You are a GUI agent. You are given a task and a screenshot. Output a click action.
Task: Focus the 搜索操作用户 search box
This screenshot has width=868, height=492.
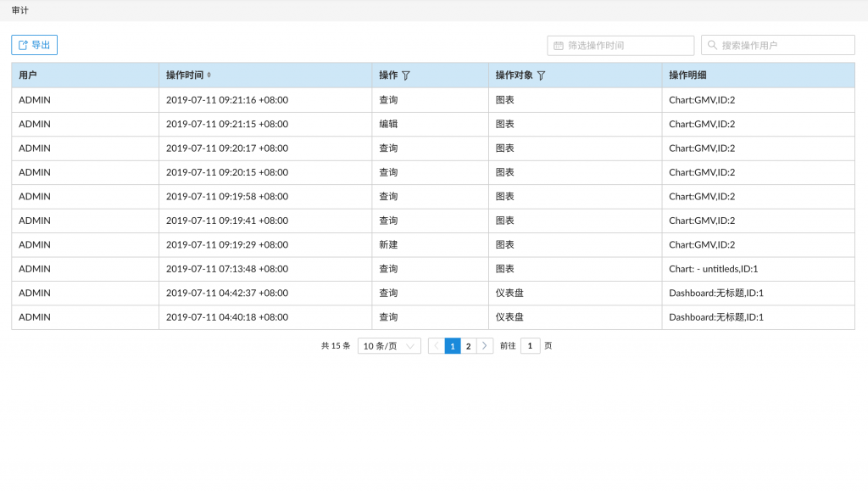(784, 46)
